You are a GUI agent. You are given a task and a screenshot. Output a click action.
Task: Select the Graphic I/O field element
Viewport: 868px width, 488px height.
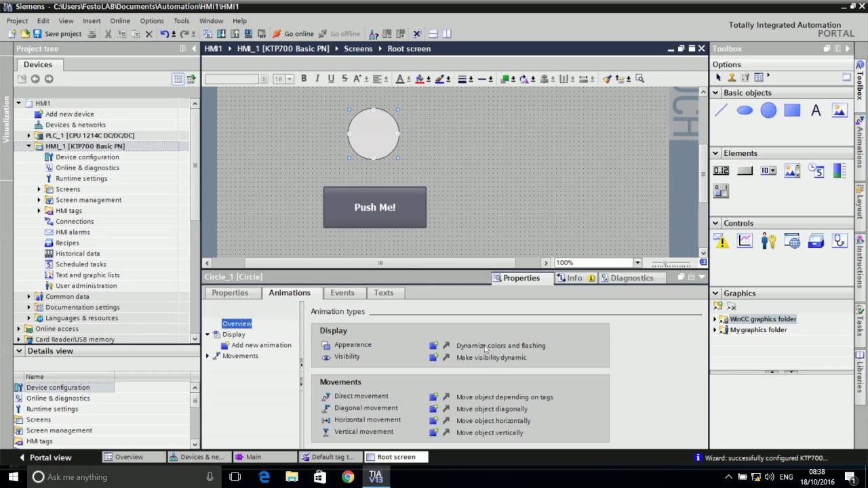point(792,171)
